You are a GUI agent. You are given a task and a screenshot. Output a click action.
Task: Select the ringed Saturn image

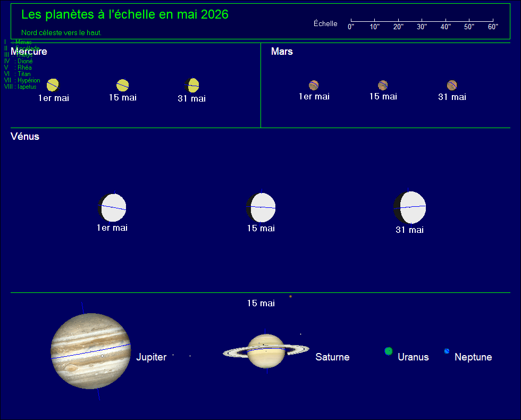click(x=266, y=351)
